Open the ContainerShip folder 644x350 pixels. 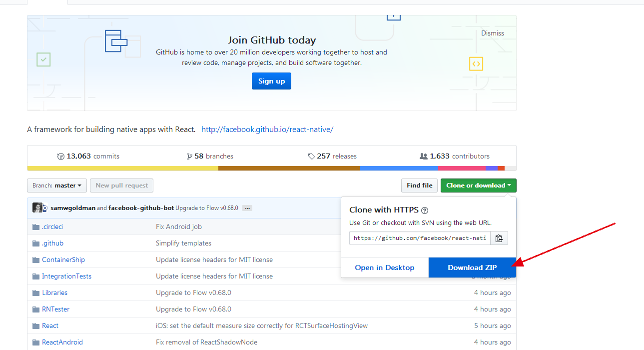click(x=63, y=259)
